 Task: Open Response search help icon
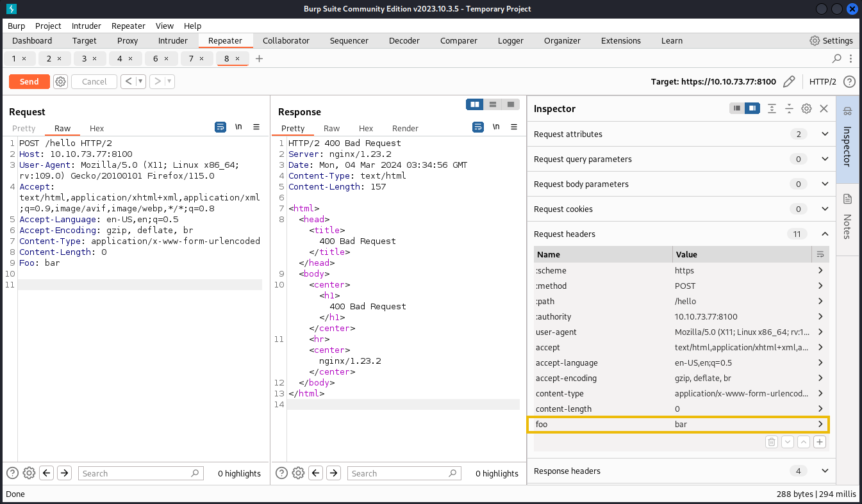[281, 473]
